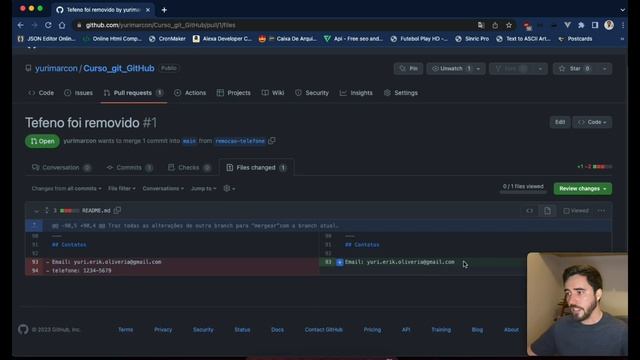Open the Code dropdown next to Edit
This screenshot has width=640, height=360.
(x=592, y=122)
